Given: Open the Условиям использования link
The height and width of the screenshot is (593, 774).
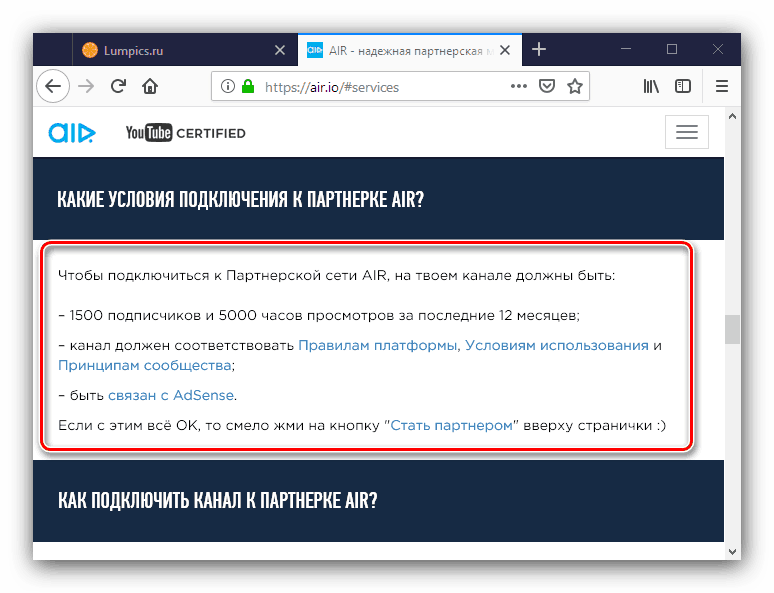Looking at the screenshot, I should [557, 345].
